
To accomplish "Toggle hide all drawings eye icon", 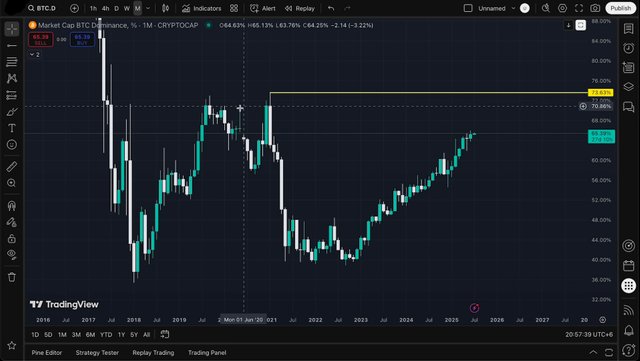I will pyautogui.click(x=12, y=255).
